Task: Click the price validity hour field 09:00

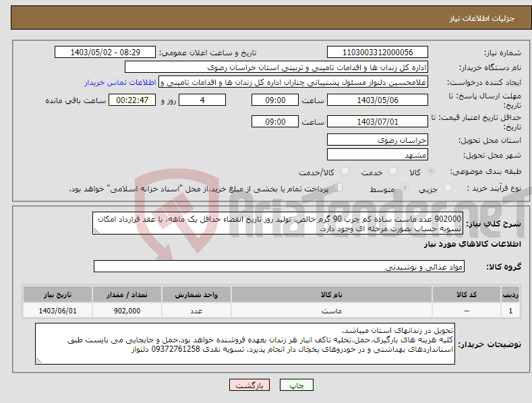Action: click(275, 121)
